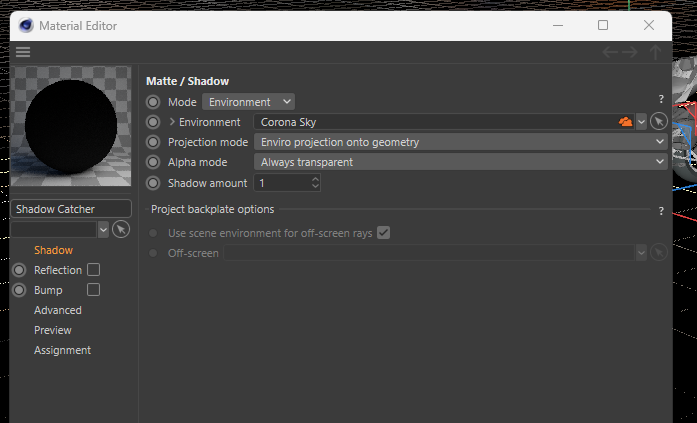Screen dimensions: 697x423
Task: Click the Shadow amount stepper arrows
Action: point(315,183)
